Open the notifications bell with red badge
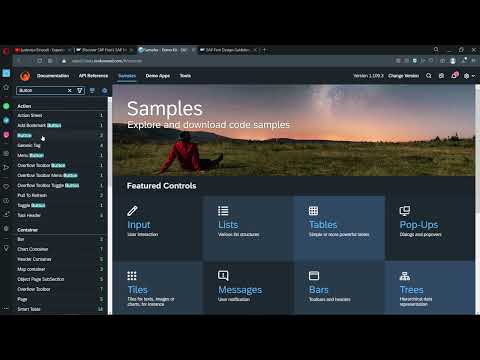This screenshot has width=480, height=360. click(x=454, y=76)
